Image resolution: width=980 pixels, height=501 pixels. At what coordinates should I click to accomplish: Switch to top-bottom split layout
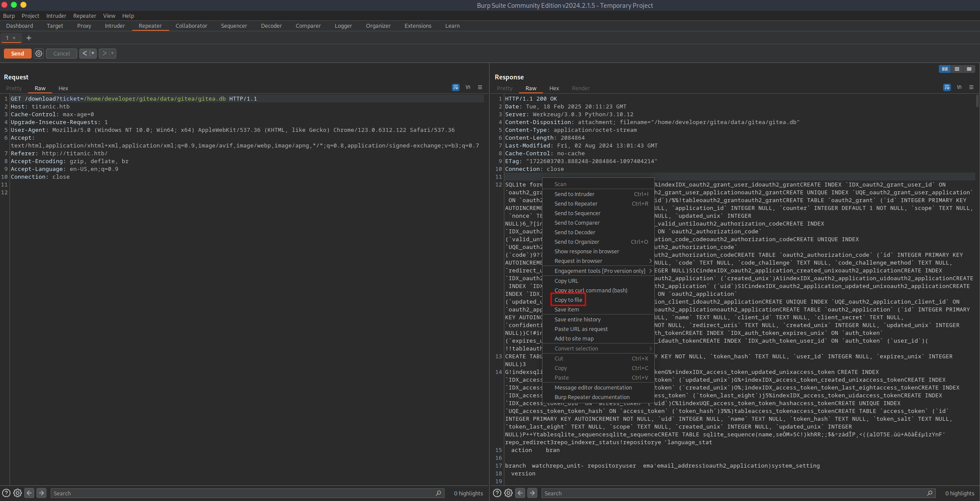[957, 69]
